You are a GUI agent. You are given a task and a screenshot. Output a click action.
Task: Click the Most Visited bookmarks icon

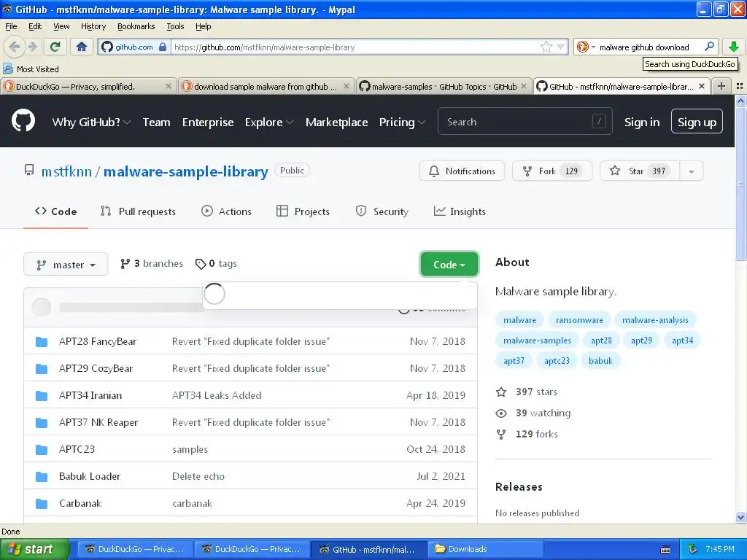[8, 69]
